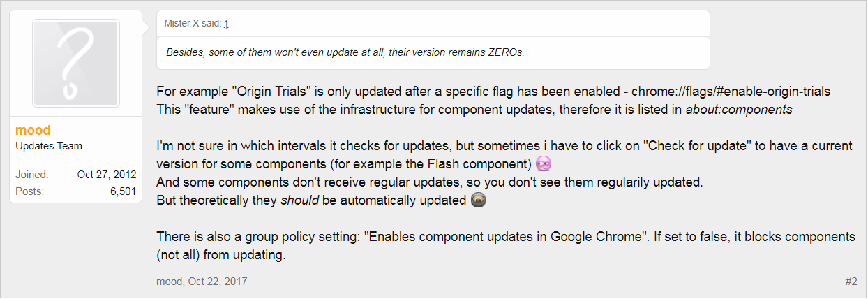The height and width of the screenshot is (299, 868).
Task: Click the 'mood' author name in post footer
Action: pyautogui.click(x=169, y=282)
